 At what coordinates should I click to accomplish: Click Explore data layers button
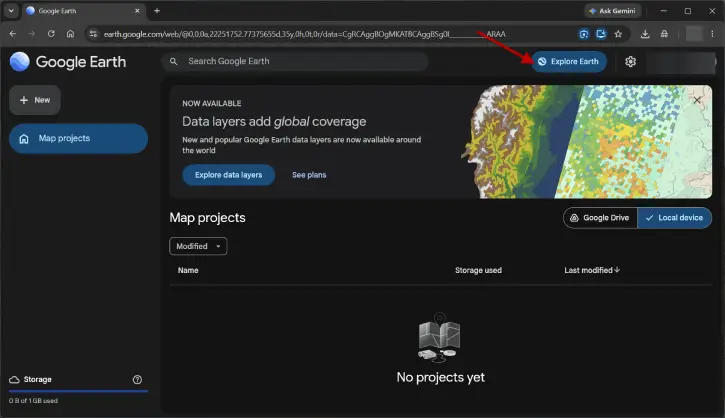[228, 175]
